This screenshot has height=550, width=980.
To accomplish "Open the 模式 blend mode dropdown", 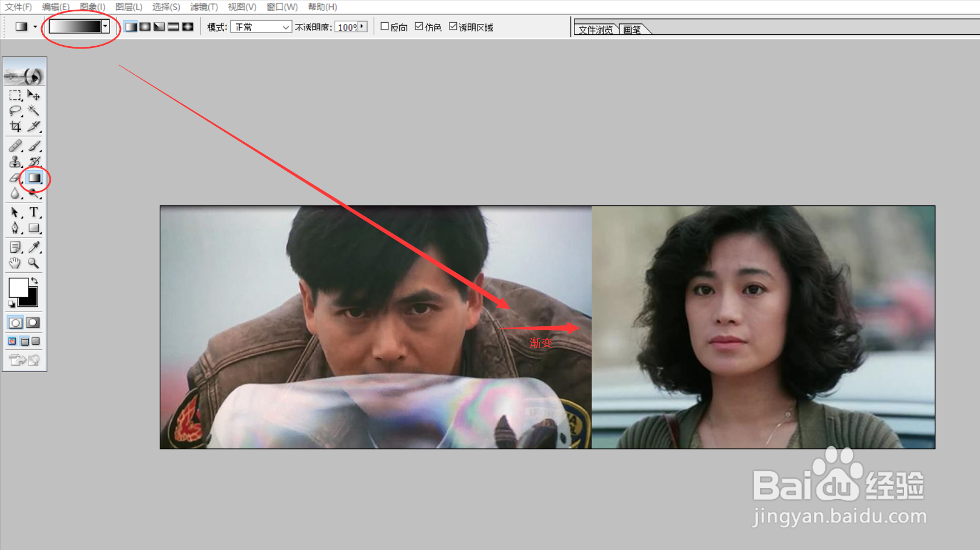I will 261,27.
